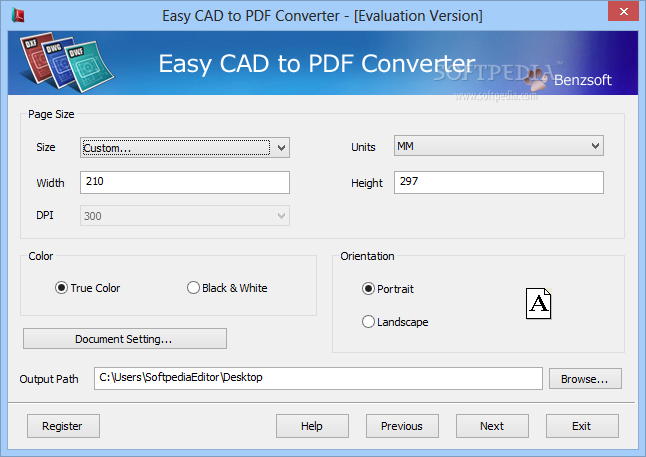
Task: Click the Width input field
Action: click(x=185, y=182)
